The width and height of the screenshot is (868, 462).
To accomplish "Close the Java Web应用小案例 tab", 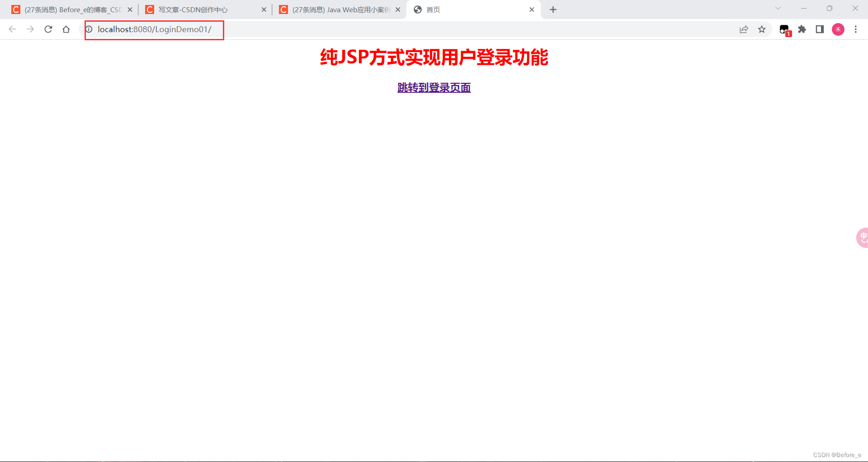I will point(398,10).
